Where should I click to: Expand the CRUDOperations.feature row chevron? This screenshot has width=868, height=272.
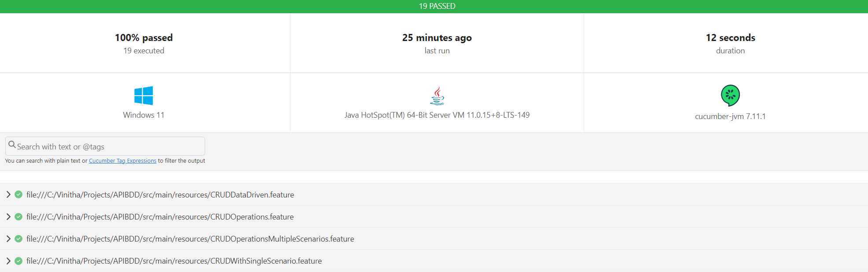click(x=8, y=216)
